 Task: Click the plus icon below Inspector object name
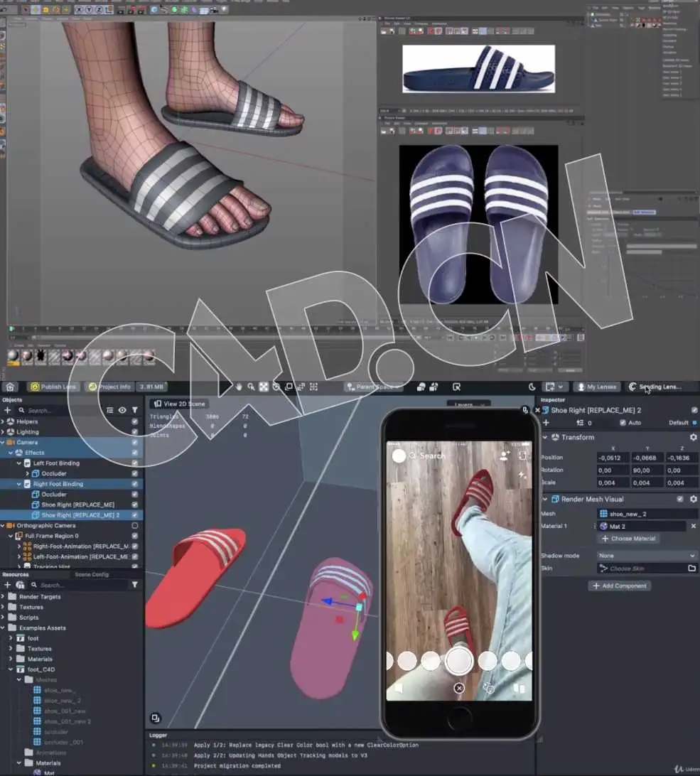(546, 422)
